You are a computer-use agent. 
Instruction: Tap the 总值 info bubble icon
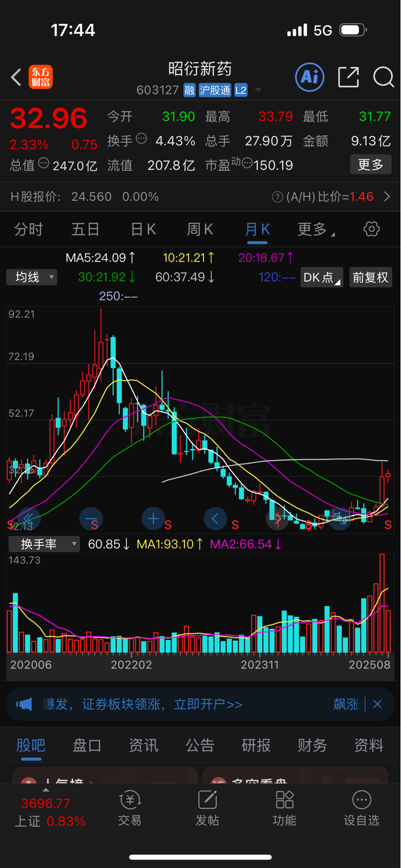coord(44,163)
